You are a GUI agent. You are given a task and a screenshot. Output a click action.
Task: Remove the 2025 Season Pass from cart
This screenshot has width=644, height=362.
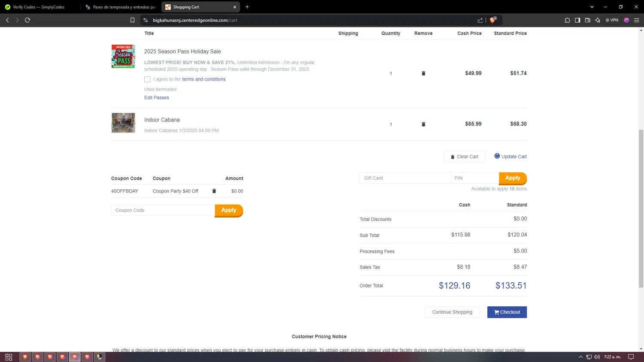tap(423, 73)
